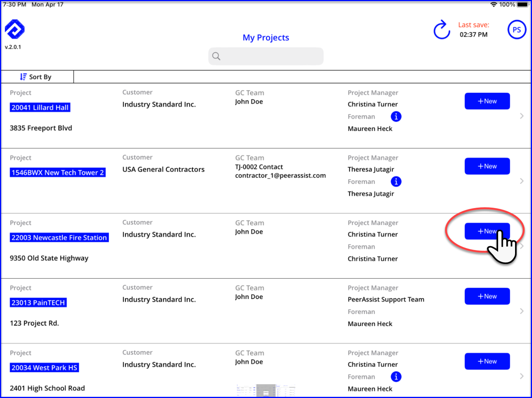Click address 2401 High School Road
The width and height of the screenshot is (532, 398).
(x=47, y=388)
